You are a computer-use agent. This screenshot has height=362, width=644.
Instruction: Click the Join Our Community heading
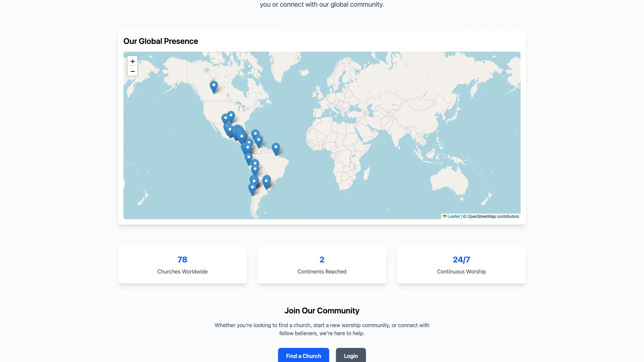tap(322, 311)
